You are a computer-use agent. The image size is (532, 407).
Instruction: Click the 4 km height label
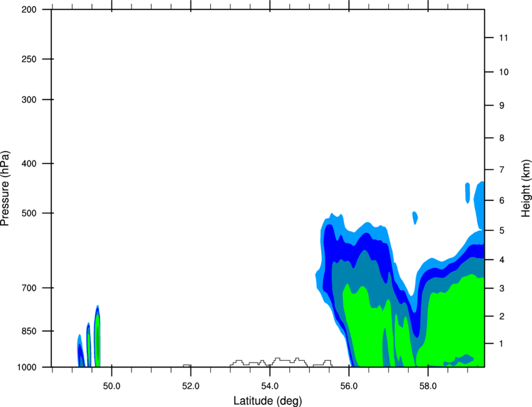tap(502, 260)
